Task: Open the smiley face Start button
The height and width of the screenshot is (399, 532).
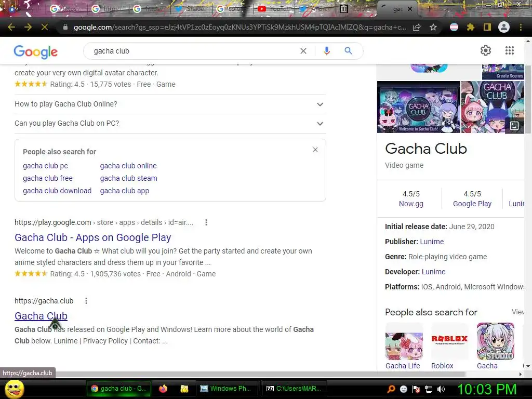Action: pyautogui.click(x=14, y=389)
